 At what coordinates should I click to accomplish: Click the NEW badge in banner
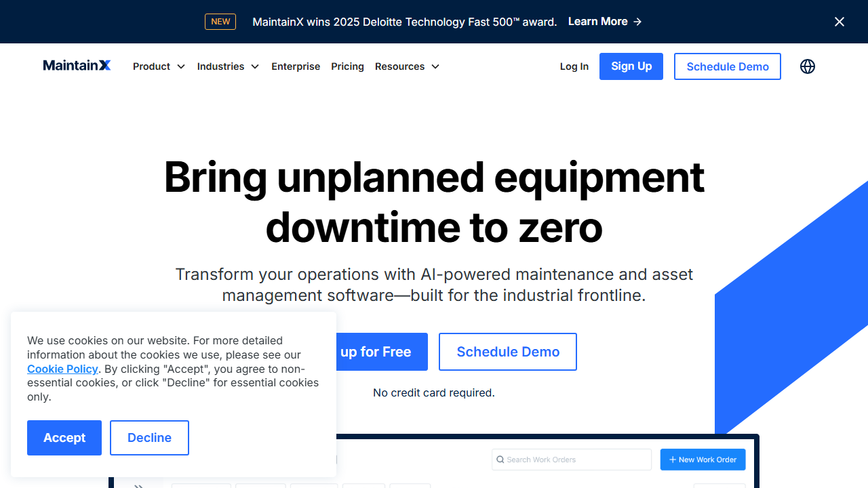coord(220,22)
